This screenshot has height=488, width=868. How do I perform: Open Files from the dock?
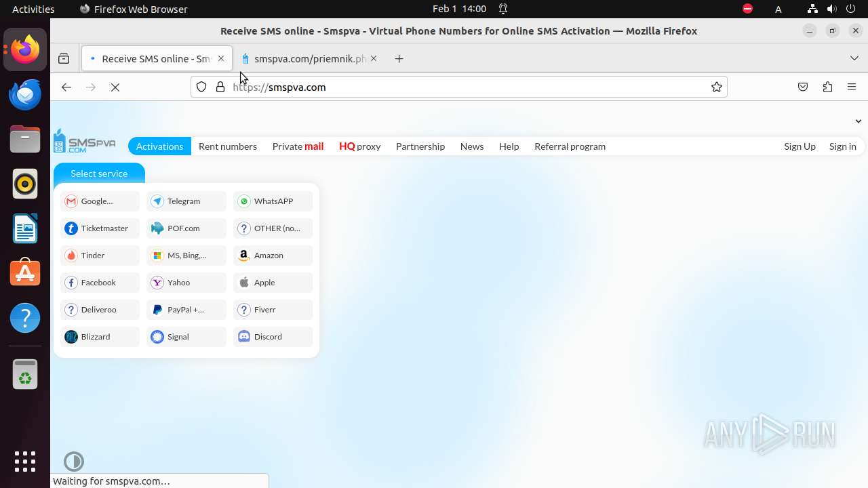coord(25,140)
